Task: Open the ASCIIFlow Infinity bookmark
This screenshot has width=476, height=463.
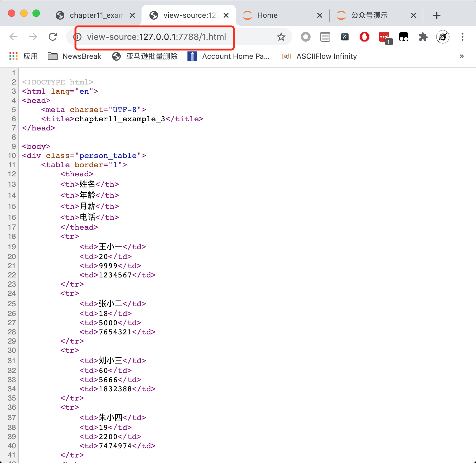Action: (319, 56)
